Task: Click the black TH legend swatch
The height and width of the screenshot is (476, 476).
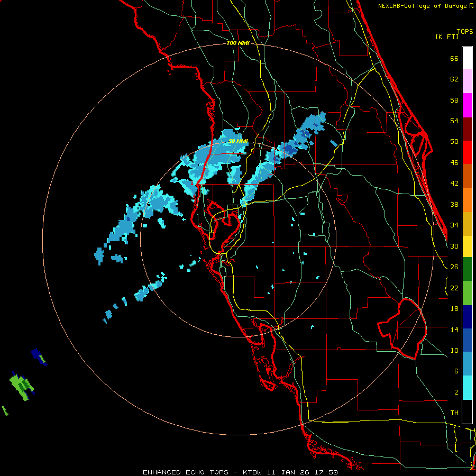Action: [x=467, y=411]
